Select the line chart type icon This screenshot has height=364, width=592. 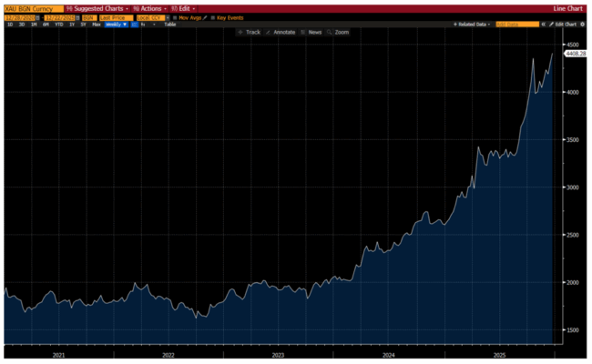pyautogui.click(x=134, y=25)
